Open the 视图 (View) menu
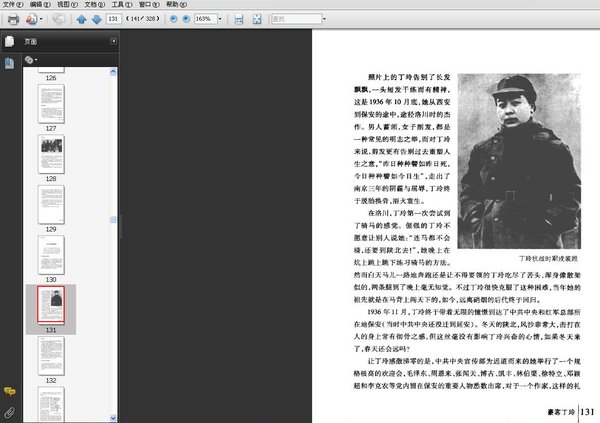600x423 pixels. click(65, 5)
